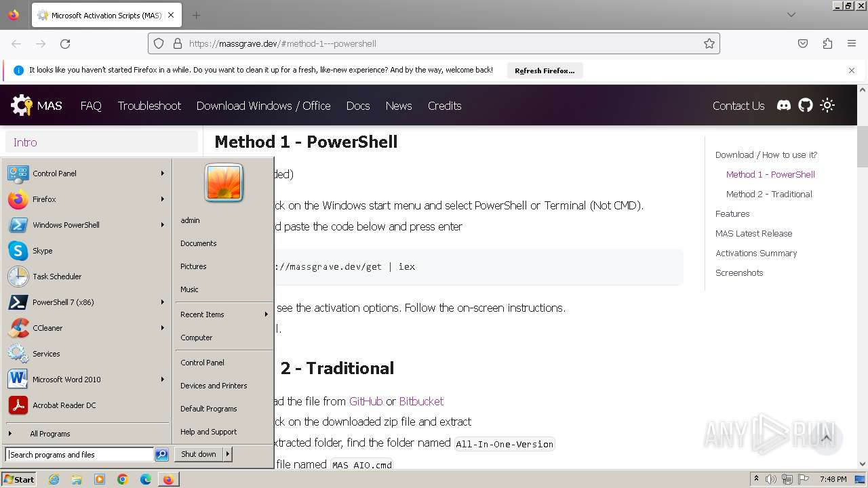Click Contact Us link
This screenshot has height=488, width=868.
(x=738, y=106)
